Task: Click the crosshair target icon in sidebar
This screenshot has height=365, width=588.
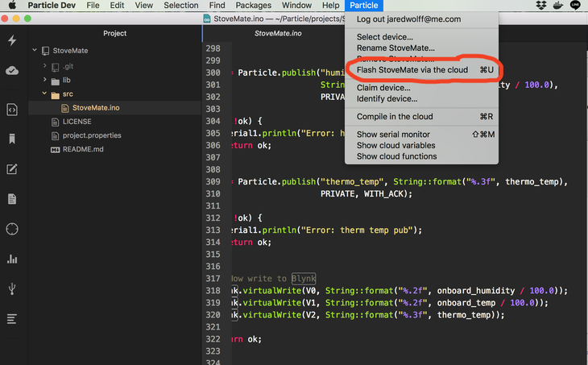Action: pyautogui.click(x=12, y=229)
